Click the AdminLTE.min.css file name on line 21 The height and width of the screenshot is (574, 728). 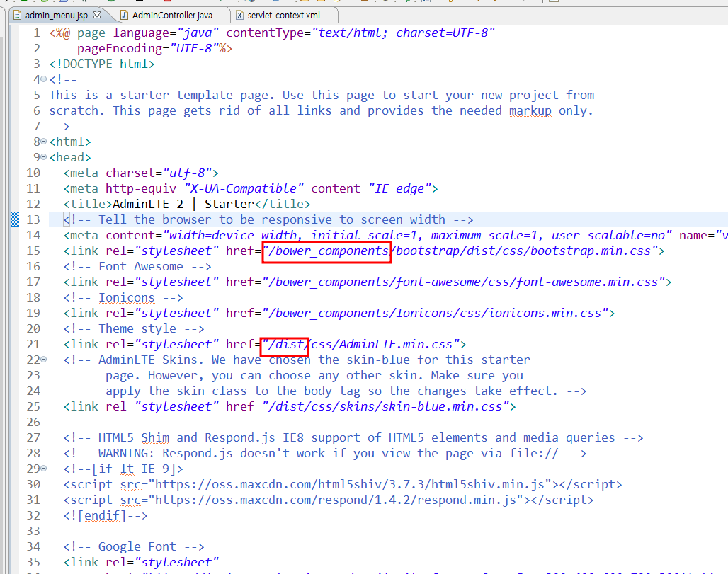[x=396, y=344]
